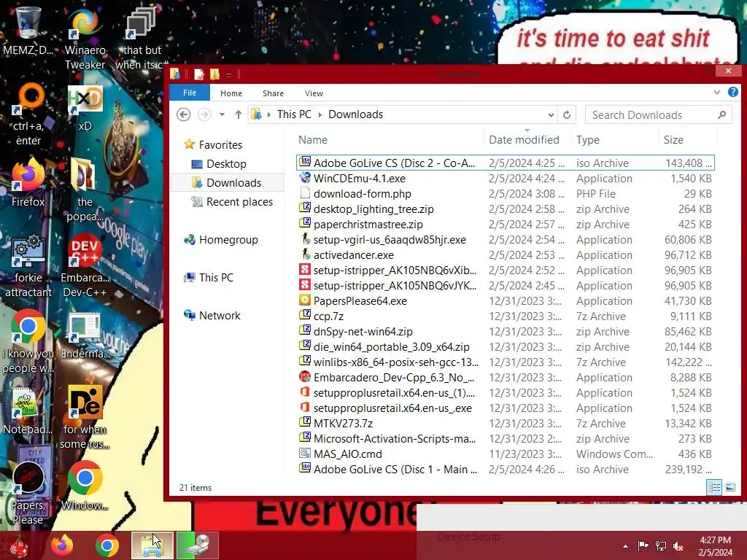Click File Explorer taskbar button
The width and height of the screenshot is (747, 560).
pos(152,545)
